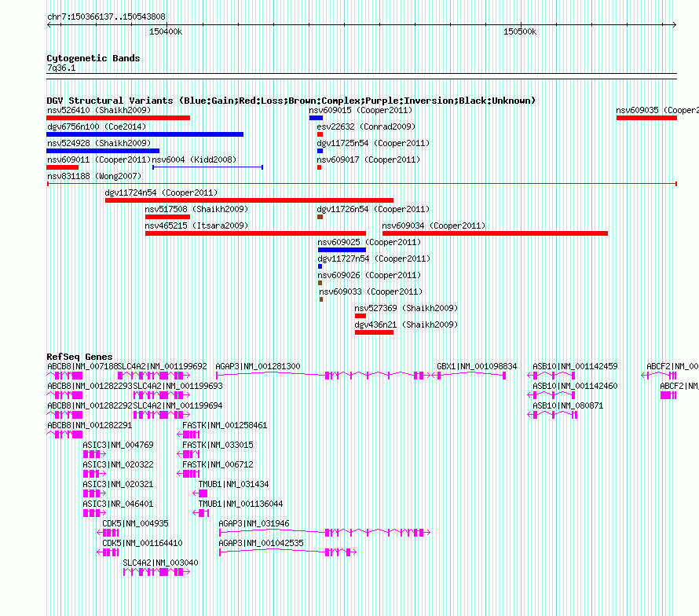This screenshot has width=699, height=616.
Task: Click the nsv465215 (Itsara2009) red bar
Action: pos(255,233)
